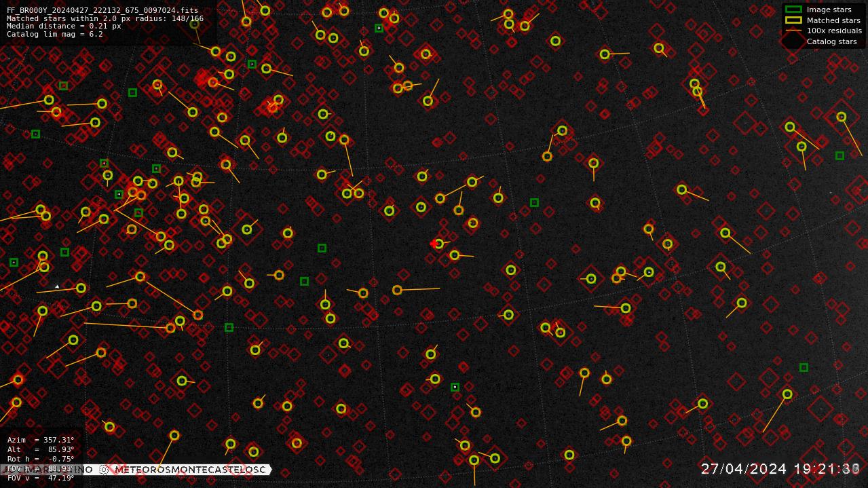Click the green Image stars legend marker
868x488 pixels.
(x=793, y=10)
